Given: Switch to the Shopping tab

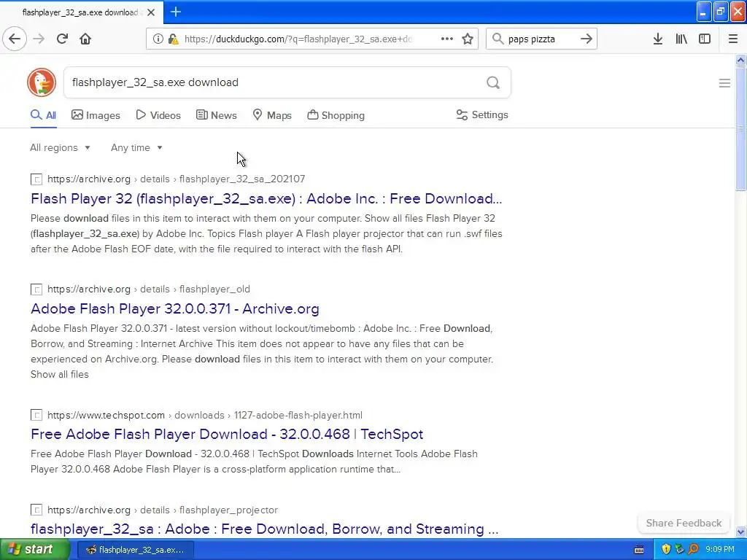Looking at the screenshot, I should [x=336, y=115].
